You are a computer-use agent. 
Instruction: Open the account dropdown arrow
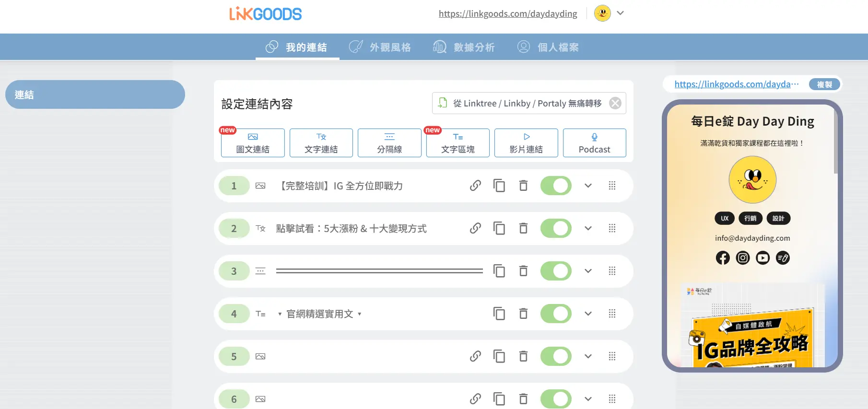tap(620, 13)
